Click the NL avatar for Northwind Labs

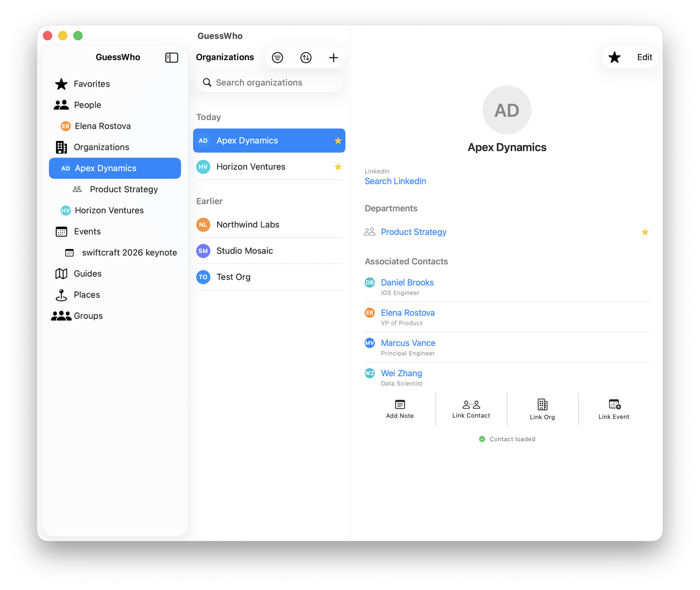(203, 224)
